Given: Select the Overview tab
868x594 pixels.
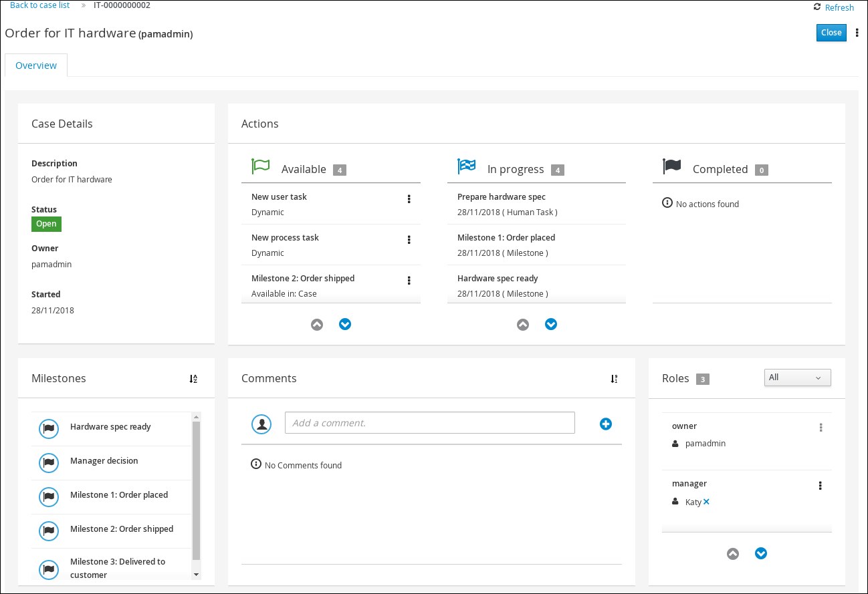Looking at the screenshot, I should pyautogui.click(x=36, y=65).
